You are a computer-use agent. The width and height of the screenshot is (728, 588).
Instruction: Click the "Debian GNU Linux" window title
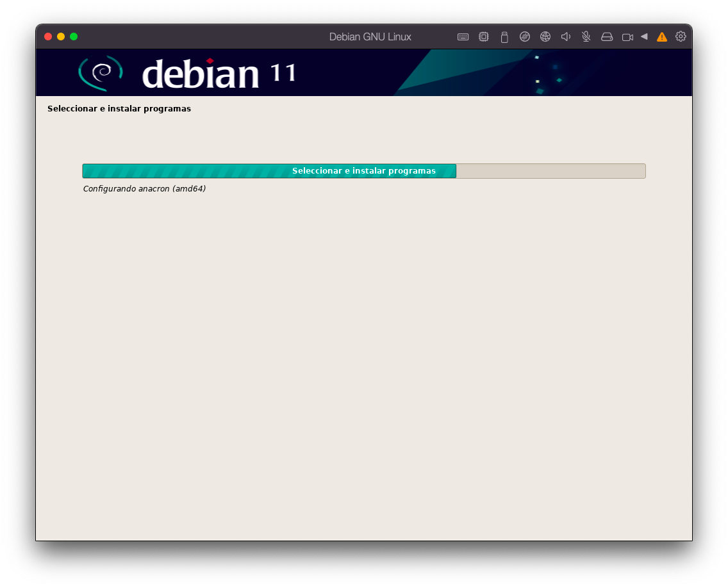[x=370, y=37]
